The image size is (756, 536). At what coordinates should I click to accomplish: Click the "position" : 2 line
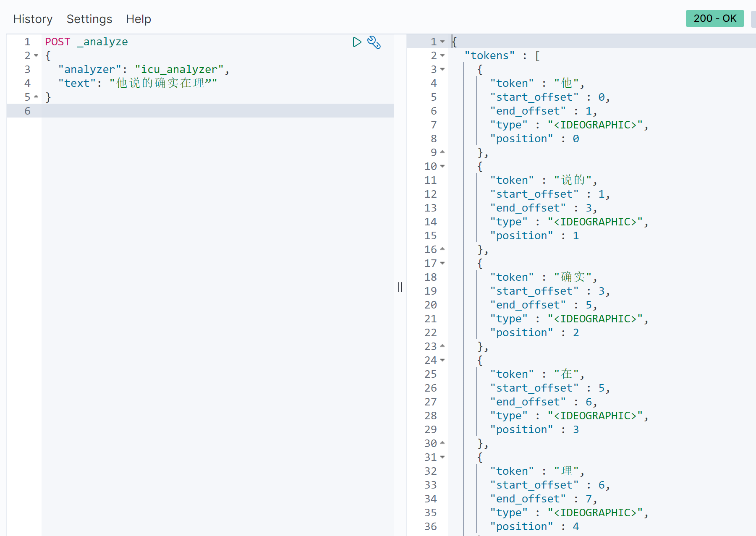coord(535,332)
